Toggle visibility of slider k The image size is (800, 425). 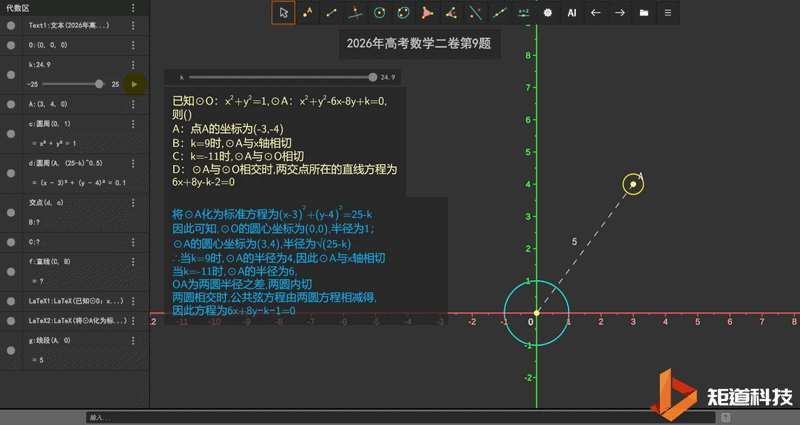click(x=11, y=74)
